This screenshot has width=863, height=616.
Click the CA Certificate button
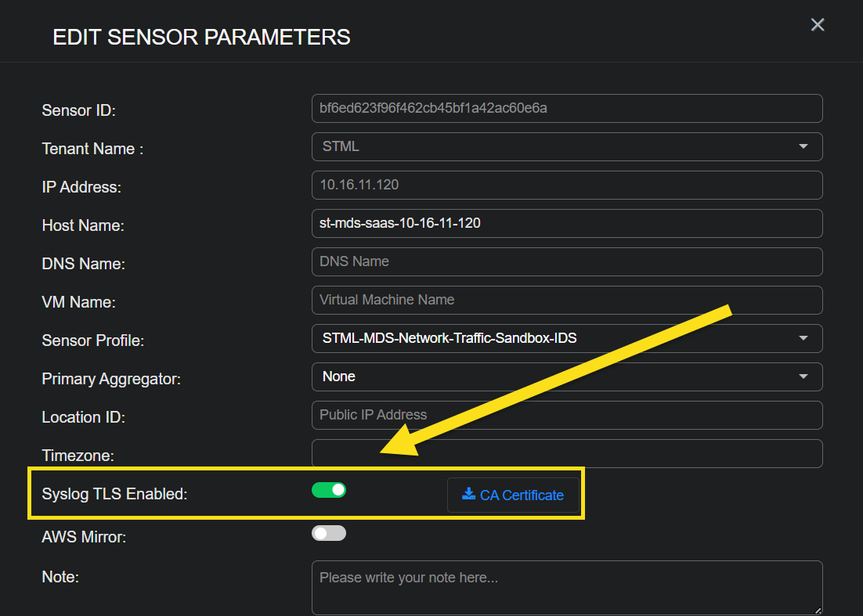click(x=514, y=495)
